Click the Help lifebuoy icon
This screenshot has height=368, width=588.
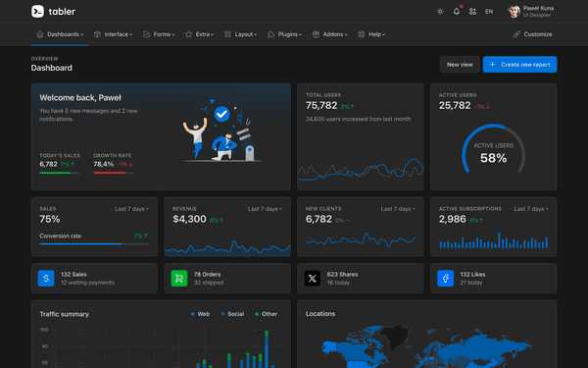point(361,34)
